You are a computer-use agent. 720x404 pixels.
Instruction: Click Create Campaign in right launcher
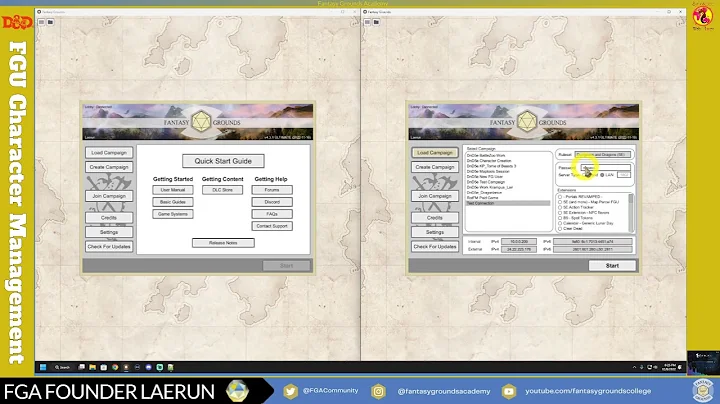tap(435, 167)
